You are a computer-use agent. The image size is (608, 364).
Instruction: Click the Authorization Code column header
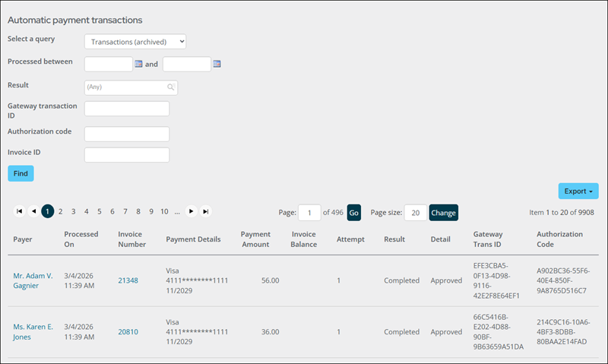pos(559,239)
